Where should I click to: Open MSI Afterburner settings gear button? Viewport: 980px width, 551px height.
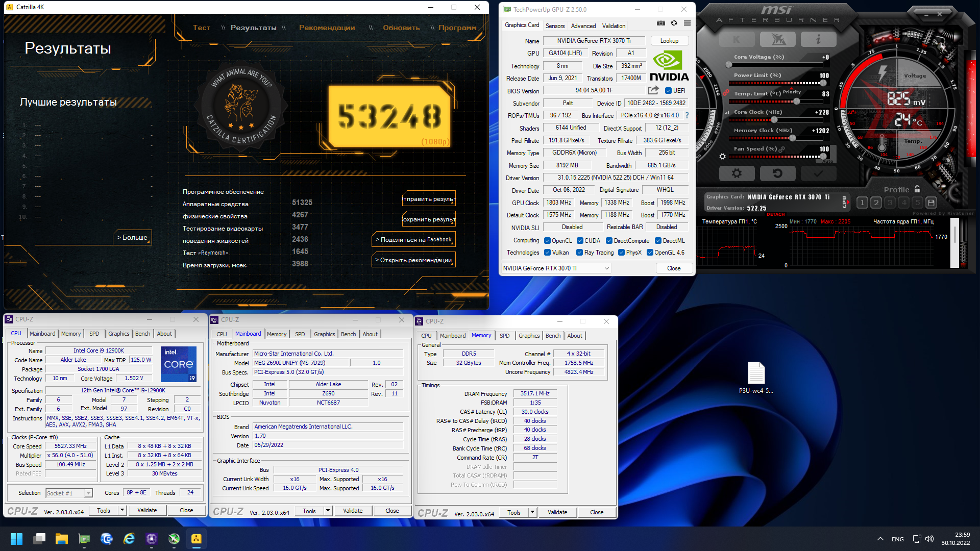coord(737,173)
